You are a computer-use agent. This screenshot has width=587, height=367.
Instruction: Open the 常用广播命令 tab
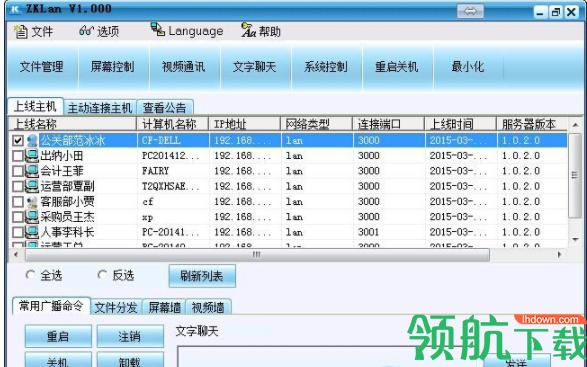51,306
